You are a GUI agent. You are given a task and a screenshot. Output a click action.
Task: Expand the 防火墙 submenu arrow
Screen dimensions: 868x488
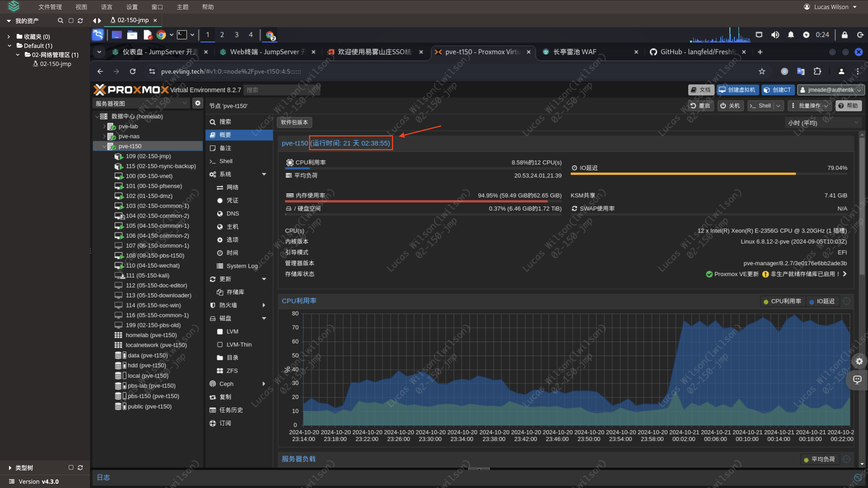pos(264,305)
